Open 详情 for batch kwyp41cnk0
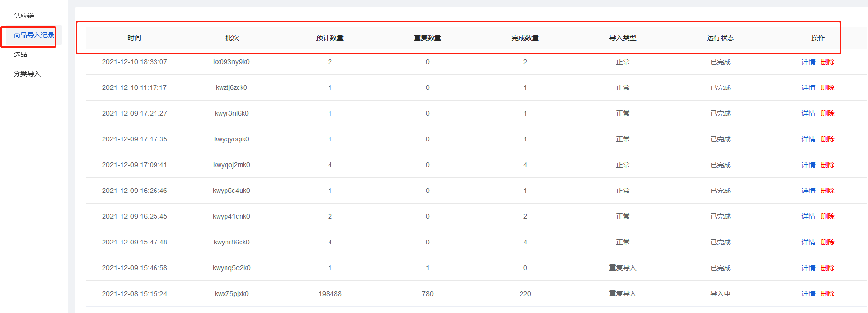This screenshot has width=868, height=313. 808,216
